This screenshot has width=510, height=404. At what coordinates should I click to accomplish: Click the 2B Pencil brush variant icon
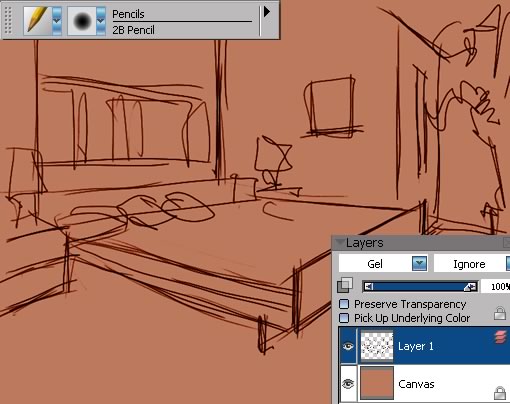pos(82,21)
